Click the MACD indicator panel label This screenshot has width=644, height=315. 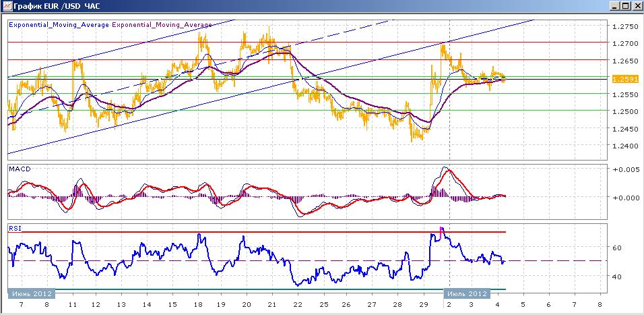point(19,169)
